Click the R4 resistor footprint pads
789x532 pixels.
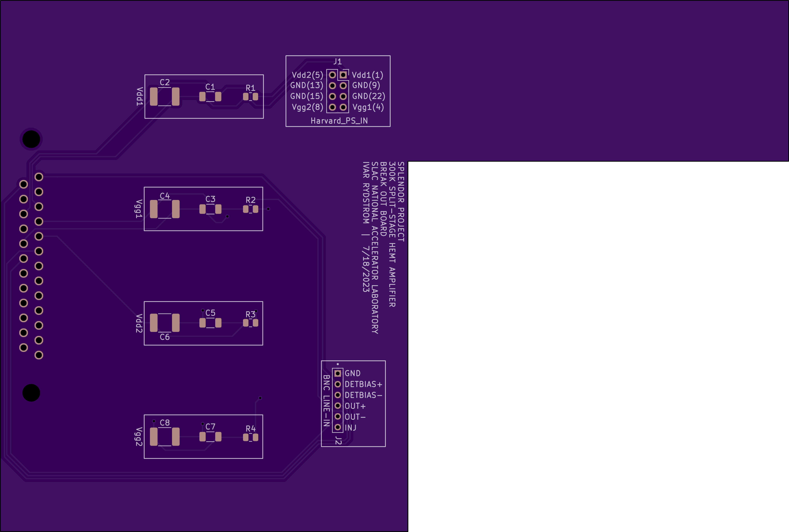251,437
